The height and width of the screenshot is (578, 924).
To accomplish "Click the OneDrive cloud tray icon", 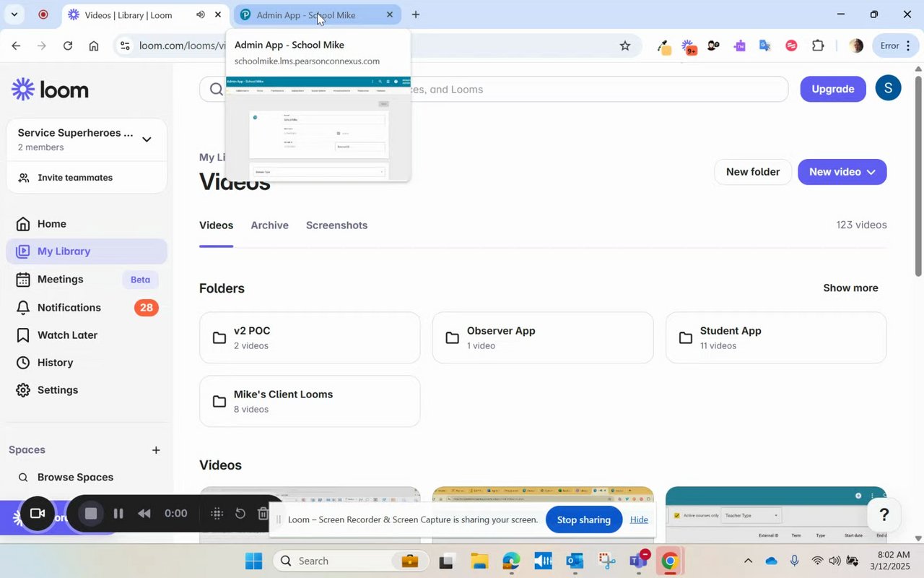I will point(771,561).
